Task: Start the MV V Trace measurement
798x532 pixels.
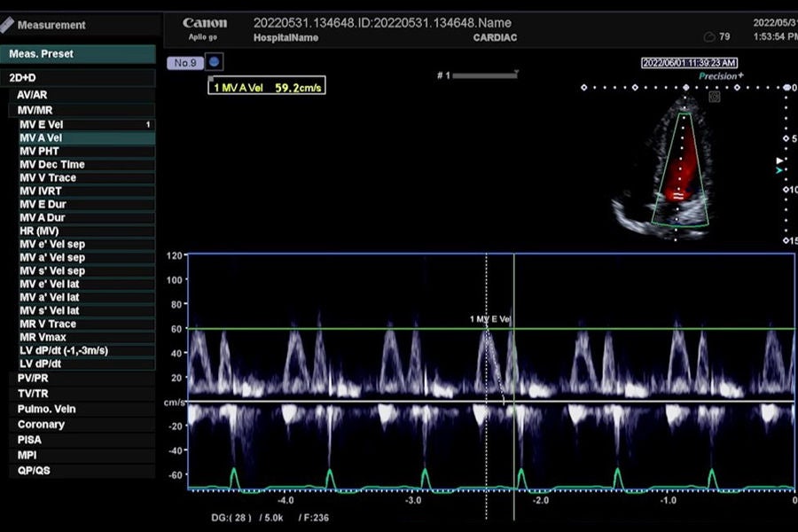Action: click(x=87, y=177)
